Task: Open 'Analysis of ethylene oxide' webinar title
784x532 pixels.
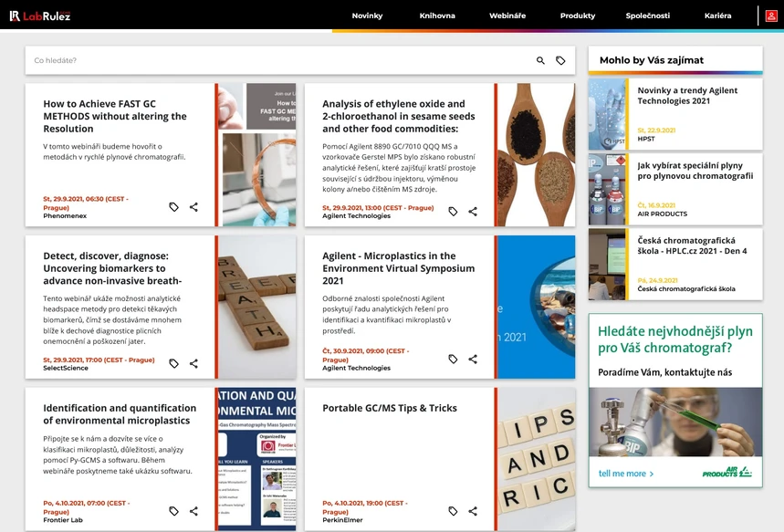Action: click(399, 116)
